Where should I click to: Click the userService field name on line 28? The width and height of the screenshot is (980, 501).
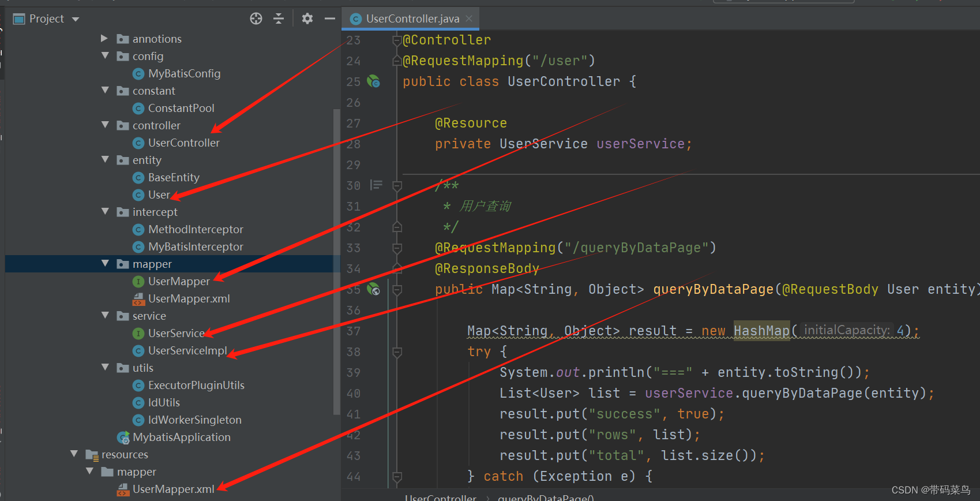point(640,144)
